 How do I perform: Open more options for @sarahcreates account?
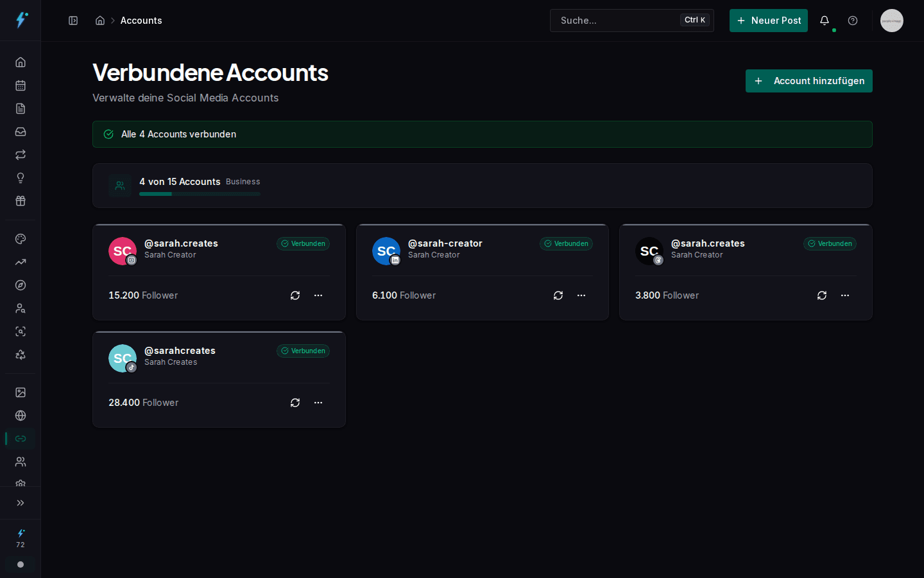[x=318, y=403]
